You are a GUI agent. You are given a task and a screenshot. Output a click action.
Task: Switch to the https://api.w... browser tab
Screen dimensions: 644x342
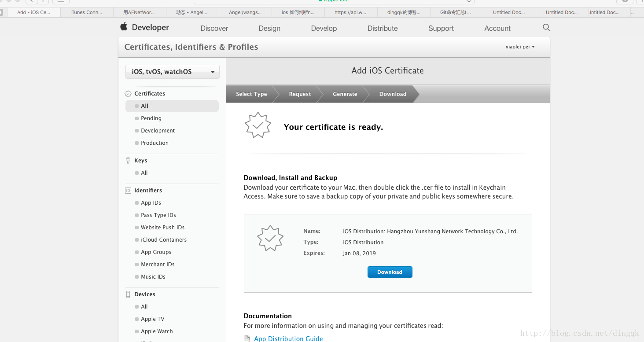pos(351,12)
